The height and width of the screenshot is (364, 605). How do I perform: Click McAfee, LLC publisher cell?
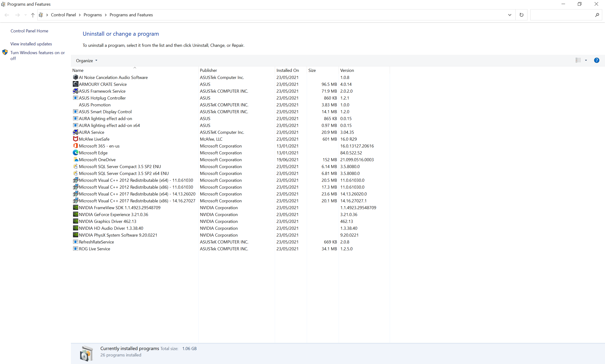point(211,139)
